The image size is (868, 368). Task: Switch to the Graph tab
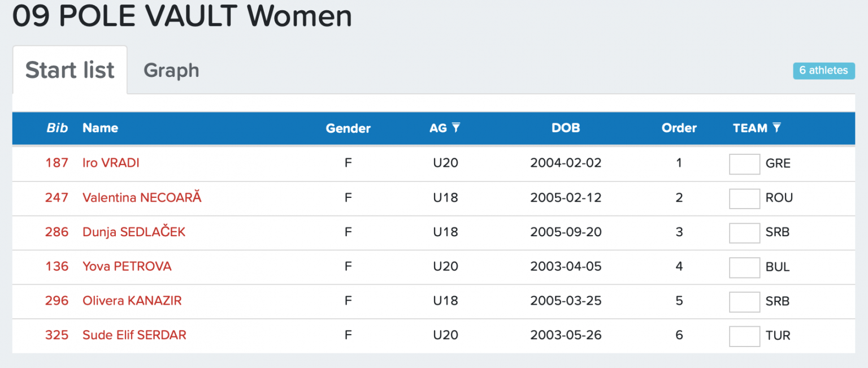click(171, 71)
